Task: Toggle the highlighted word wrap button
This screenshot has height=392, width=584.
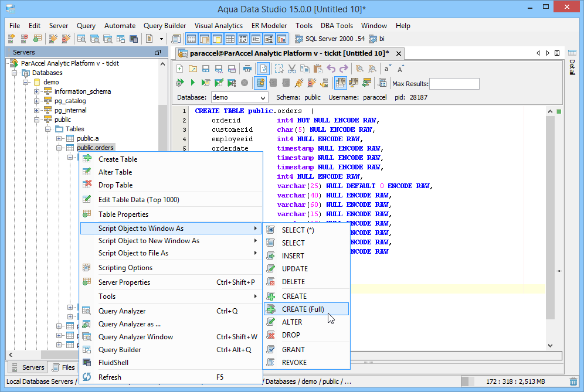Action: coord(263,69)
